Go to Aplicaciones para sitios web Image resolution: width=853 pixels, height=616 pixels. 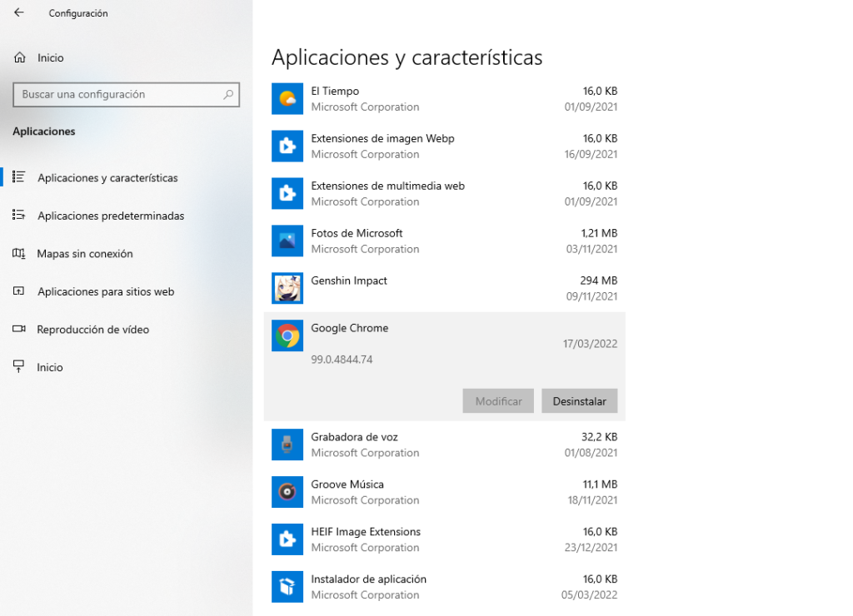pos(106,291)
